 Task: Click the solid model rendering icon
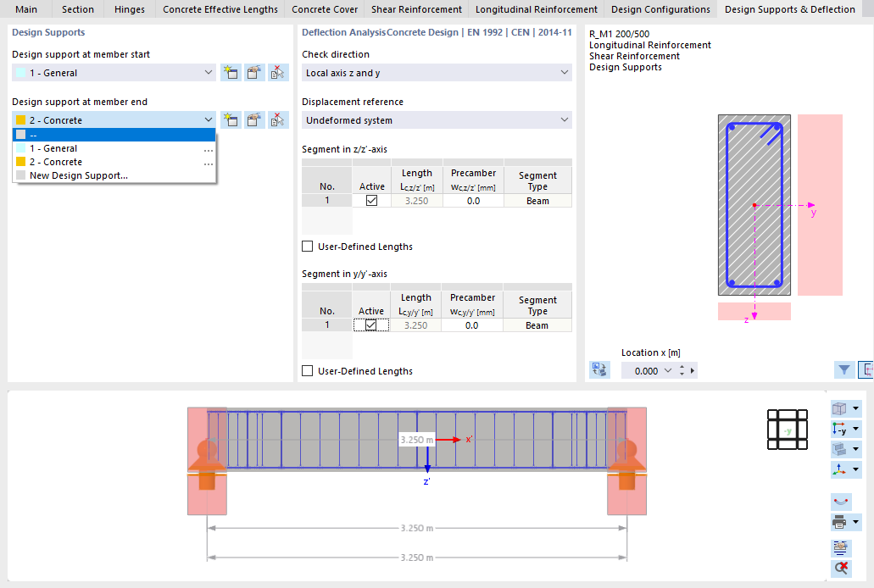point(839,449)
